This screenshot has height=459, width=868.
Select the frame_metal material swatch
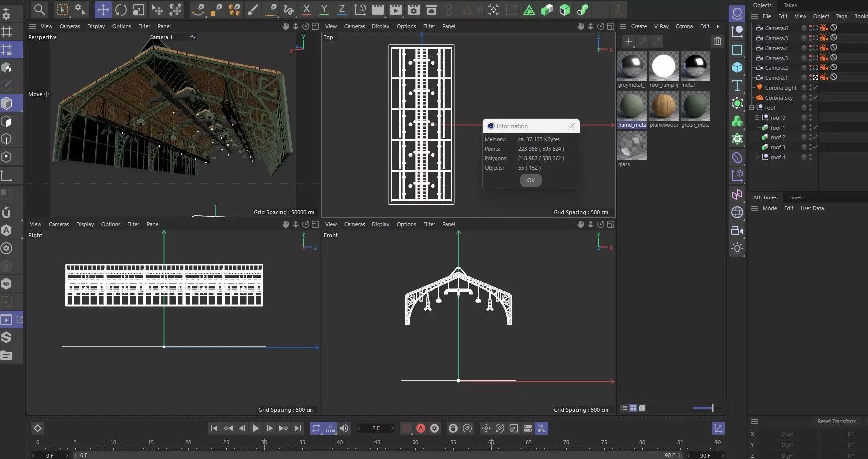[x=631, y=106]
